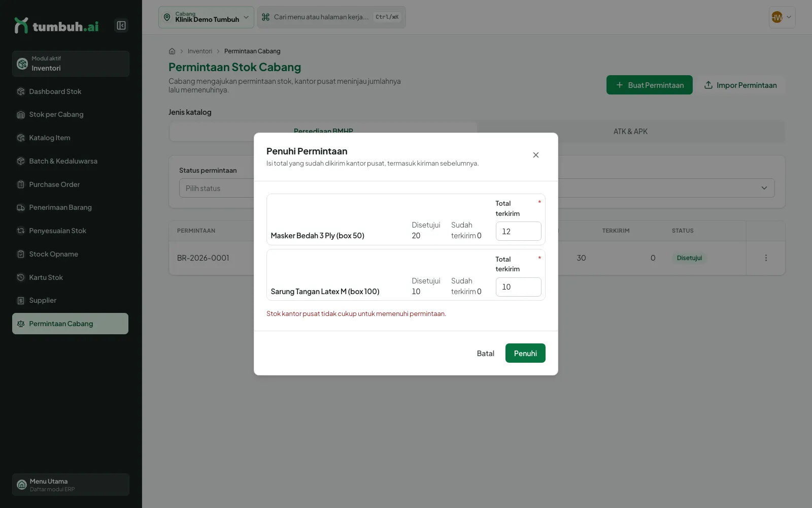Focus Total terkirim field for Masker Bedah
This screenshot has height=508, width=812.
518,231
